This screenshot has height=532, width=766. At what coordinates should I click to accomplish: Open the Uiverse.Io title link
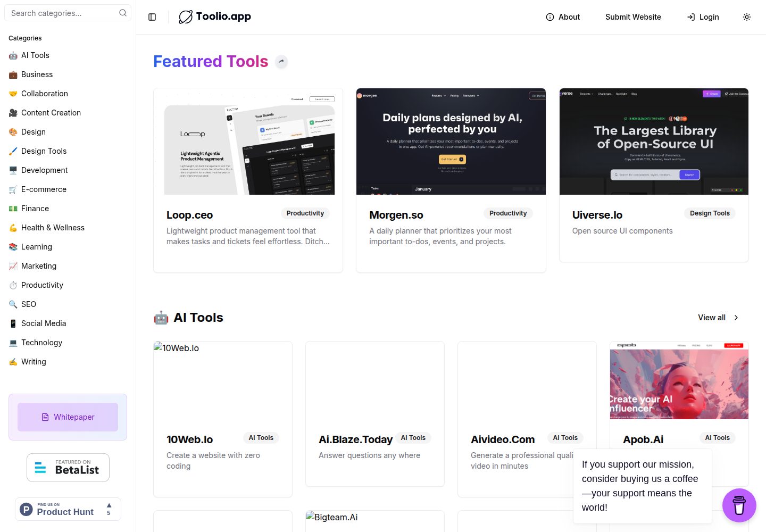tap(597, 215)
